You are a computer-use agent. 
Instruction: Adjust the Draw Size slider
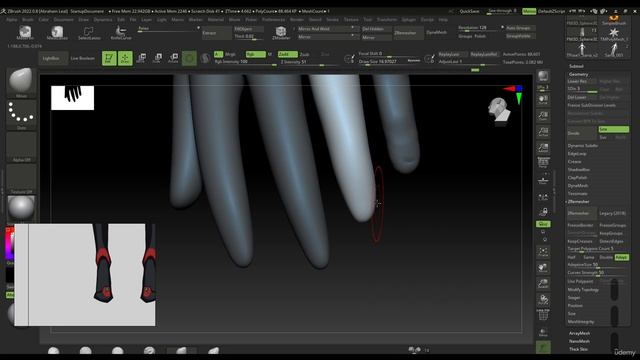point(389,62)
